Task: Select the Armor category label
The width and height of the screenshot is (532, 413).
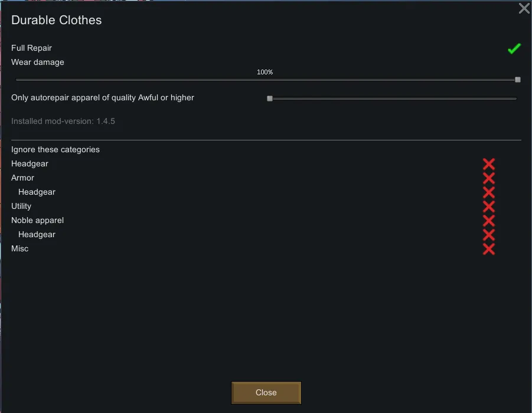Action: (x=23, y=178)
